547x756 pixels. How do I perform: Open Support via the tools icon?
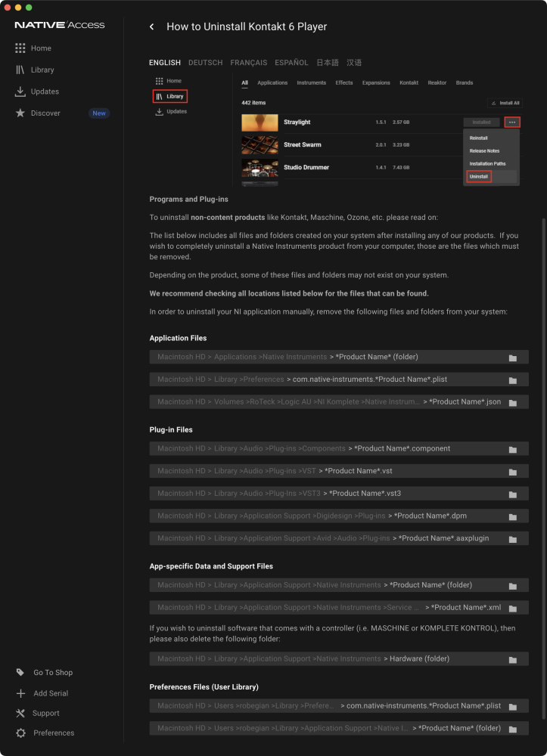20,713
